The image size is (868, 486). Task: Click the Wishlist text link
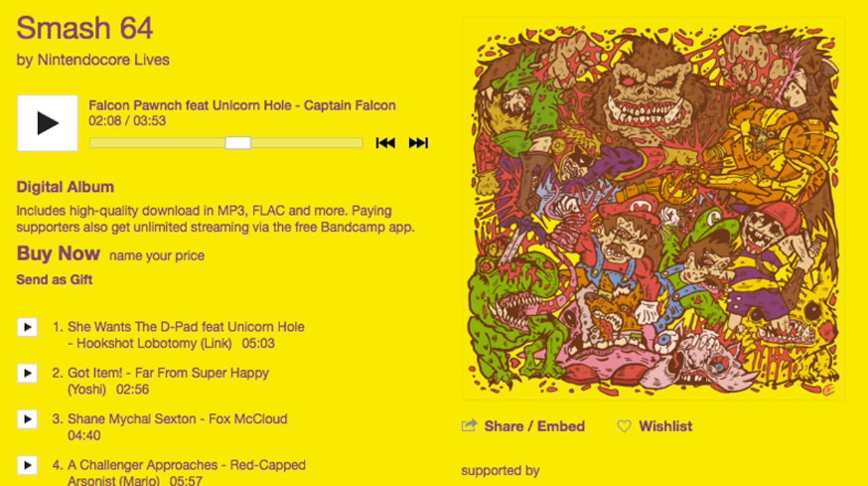tap(665, 426)
